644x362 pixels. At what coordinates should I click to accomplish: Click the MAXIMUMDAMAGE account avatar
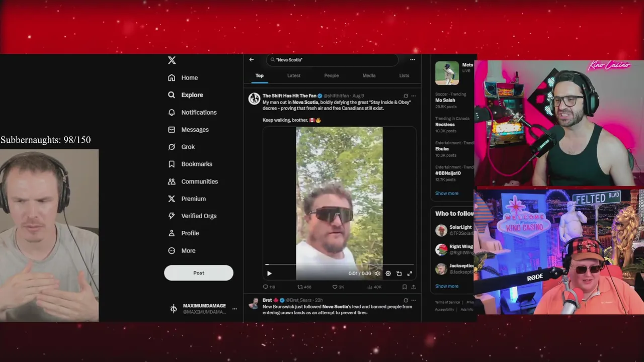coord(174,309)
